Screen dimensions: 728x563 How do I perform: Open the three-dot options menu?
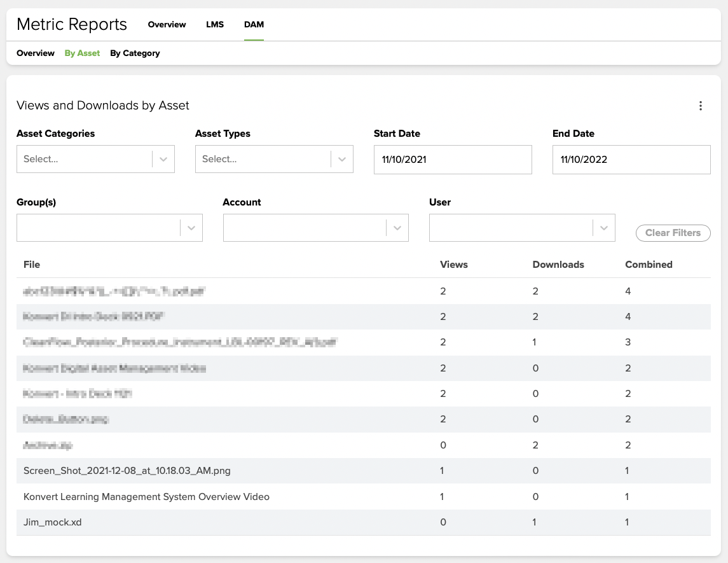(x=701, y=106)
